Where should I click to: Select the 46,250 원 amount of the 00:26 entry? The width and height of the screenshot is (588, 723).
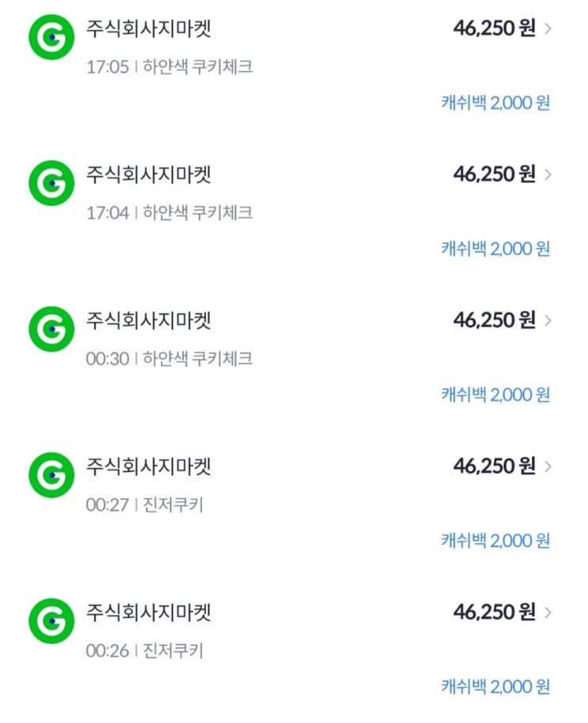[494, 612]
